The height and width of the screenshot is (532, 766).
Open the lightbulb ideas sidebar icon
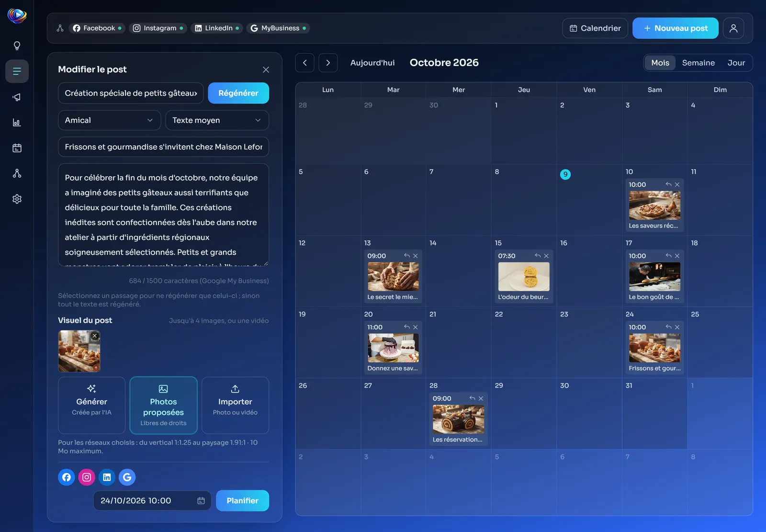17,46
